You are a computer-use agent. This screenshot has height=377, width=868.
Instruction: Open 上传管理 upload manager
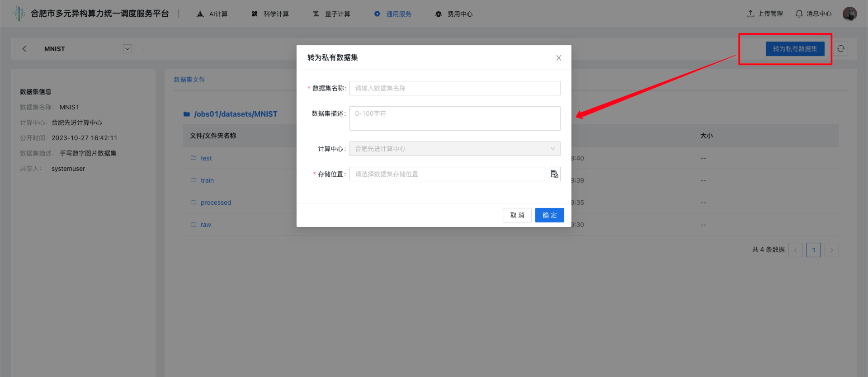764,14
